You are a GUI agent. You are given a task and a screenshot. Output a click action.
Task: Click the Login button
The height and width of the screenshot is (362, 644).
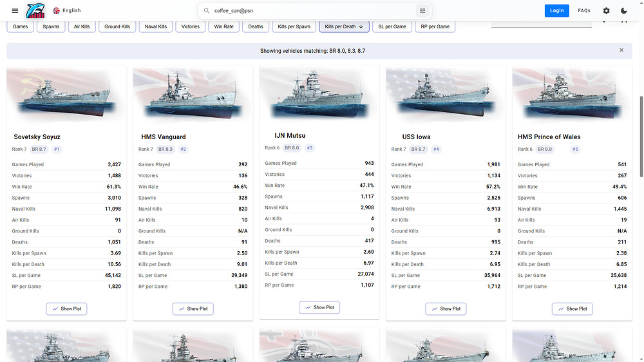tap(556, 11)
